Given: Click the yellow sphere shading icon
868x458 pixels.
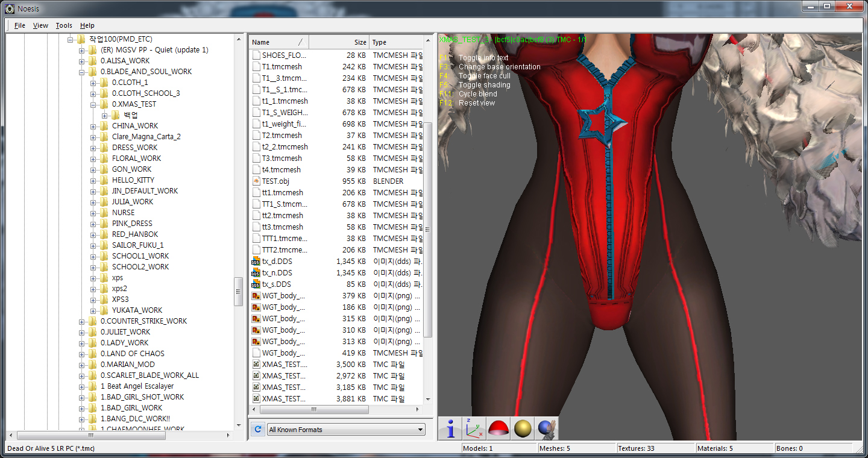Looking at the screenshot, I should tap(523, 428).
